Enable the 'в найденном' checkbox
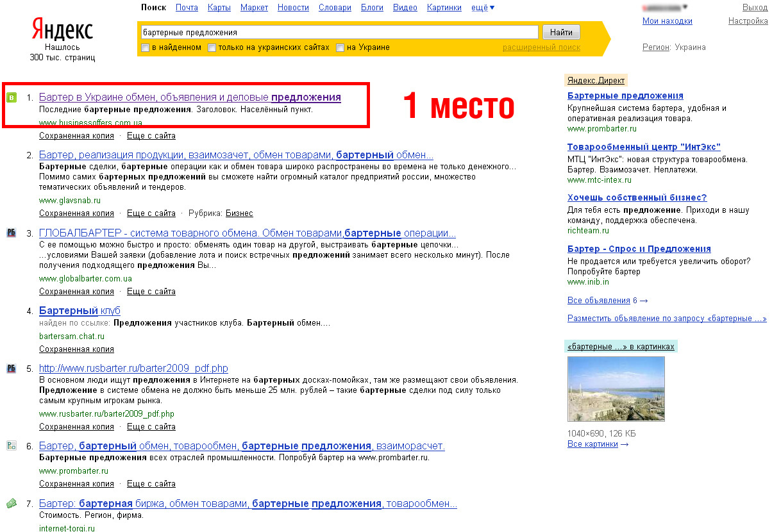The image size is (781, 532). click(146, 47)
